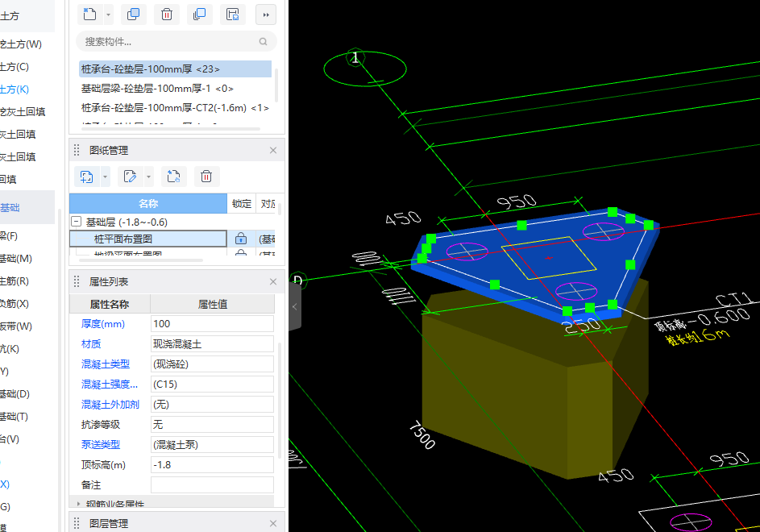The image size is (760, 532).
Task: Close the 属性列表 panel
Action: point(273,282)
